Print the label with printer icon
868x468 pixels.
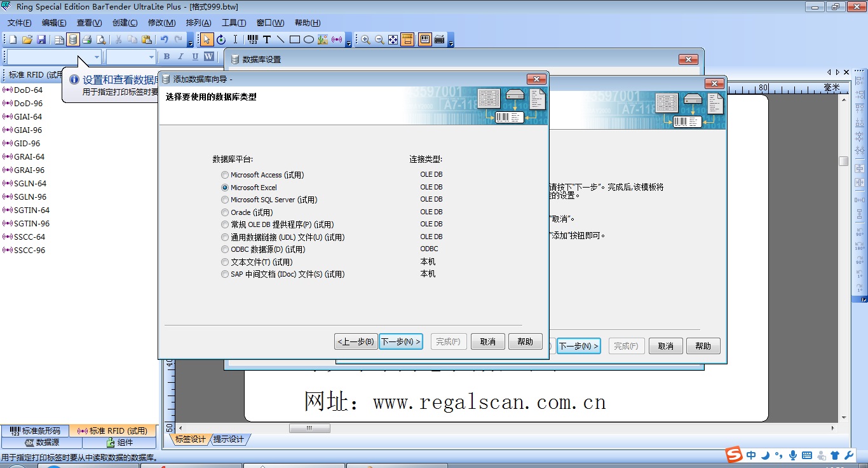(x=87, y=39)
